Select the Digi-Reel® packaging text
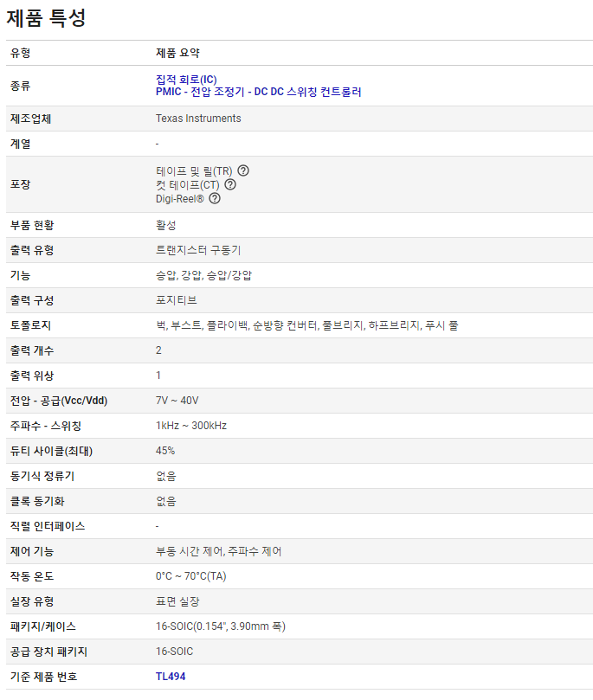 pyautogui.click(x=180, y=199)
